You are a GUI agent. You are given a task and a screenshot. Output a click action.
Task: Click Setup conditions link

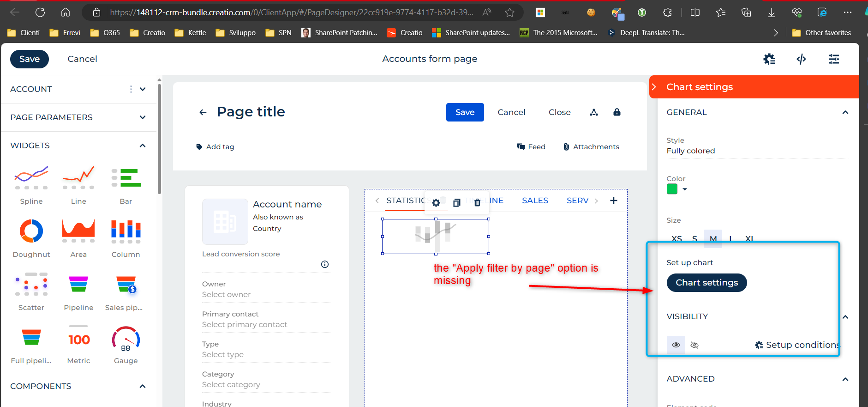[x=797, y=345]
